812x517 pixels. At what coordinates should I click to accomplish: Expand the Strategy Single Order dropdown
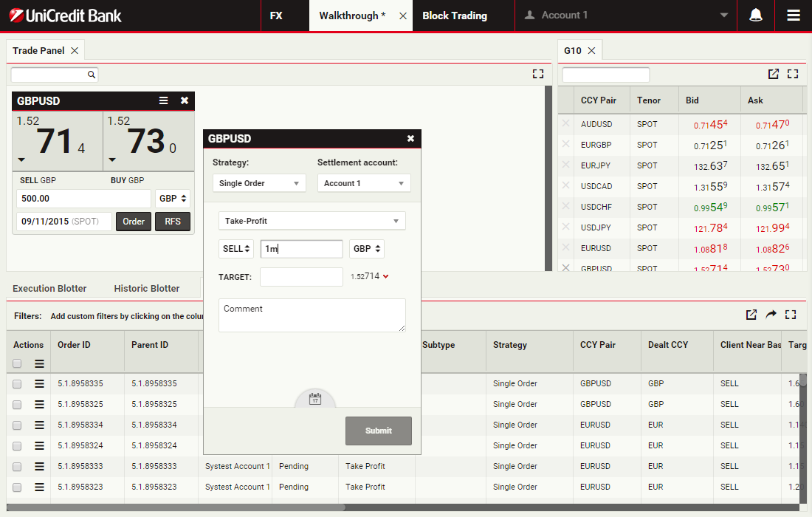coord(259,183)
